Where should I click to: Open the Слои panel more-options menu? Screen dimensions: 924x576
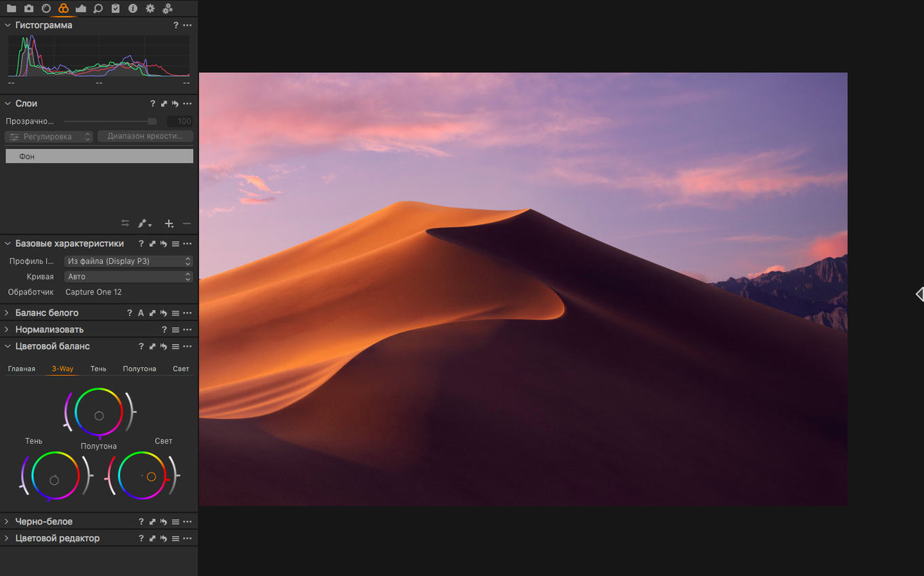click(188, 103)
